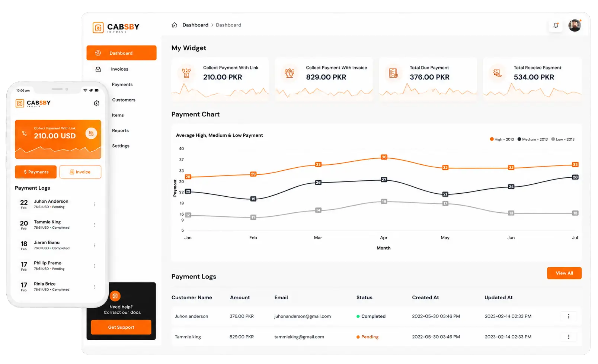Open options for Tammie King on mobile
The height and width of the screenshot is (364, 598).
point(95,225)
